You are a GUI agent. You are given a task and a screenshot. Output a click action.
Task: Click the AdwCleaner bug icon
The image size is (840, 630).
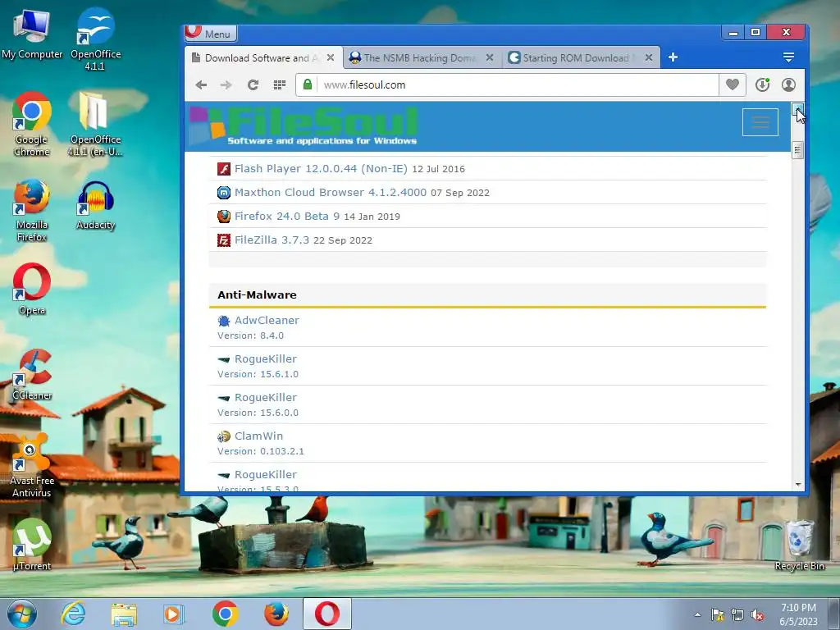pos(223,321)
